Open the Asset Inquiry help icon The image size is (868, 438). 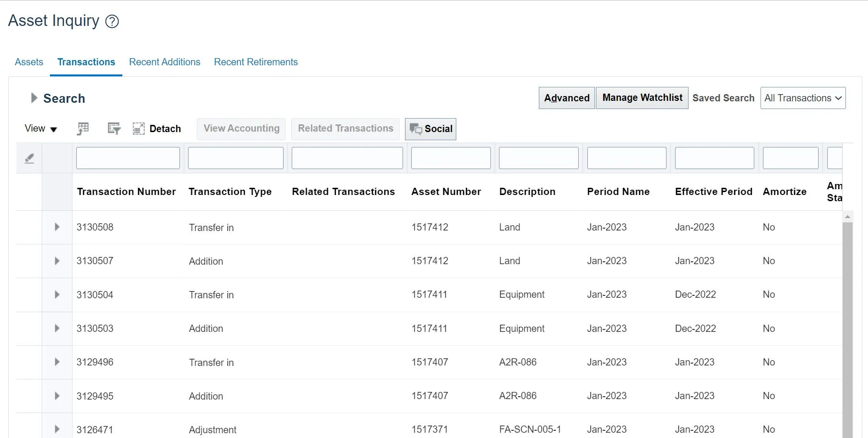click(112, 22)
